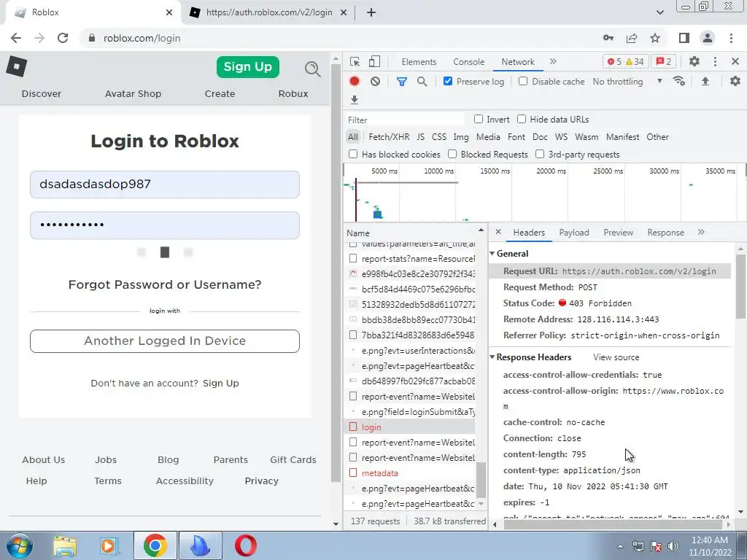Toggle the network filter funnel icon

[402, 82]
